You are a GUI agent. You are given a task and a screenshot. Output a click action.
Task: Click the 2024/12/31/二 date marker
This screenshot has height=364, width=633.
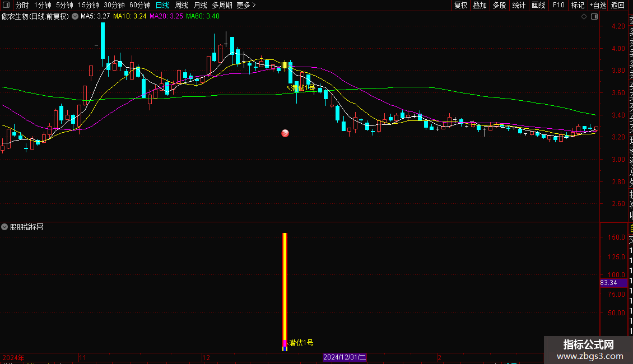pyautogui.click(x=345, y=357)
